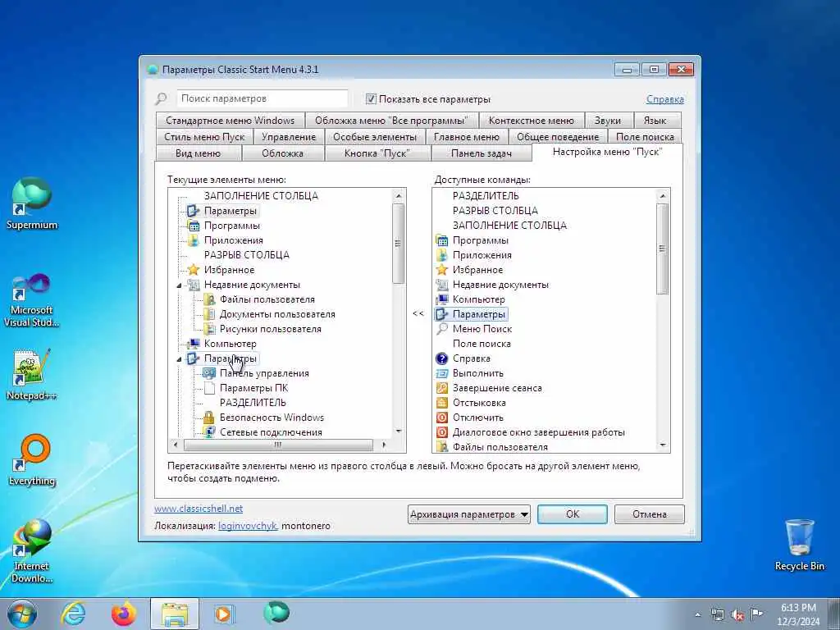The image size is (840, 630).
Task: Click Программы icon in available commands
Action: (x=442, y=240)
